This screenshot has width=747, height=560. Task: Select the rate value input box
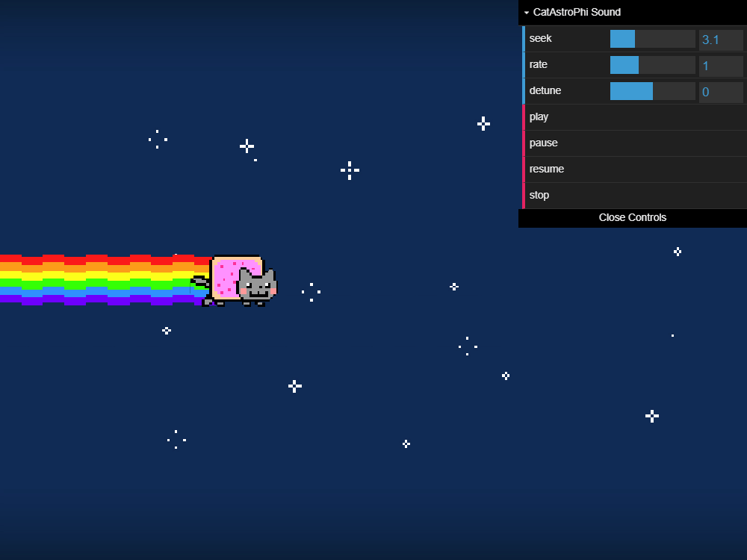tap(720, 66)
